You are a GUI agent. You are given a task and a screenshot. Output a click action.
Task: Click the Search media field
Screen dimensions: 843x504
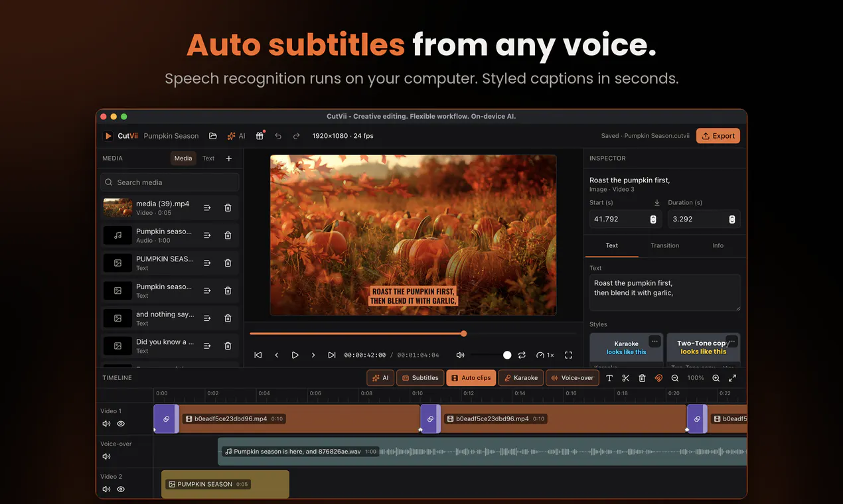coord(170,182)
